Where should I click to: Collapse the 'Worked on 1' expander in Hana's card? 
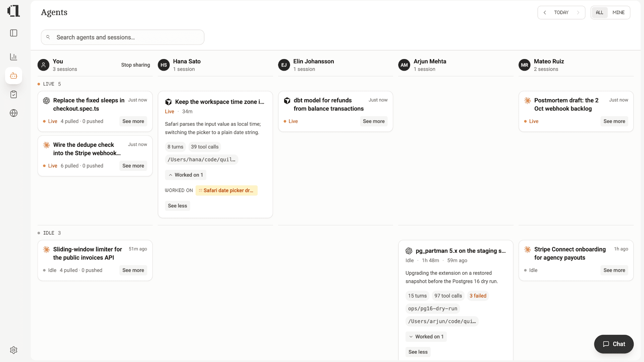[x=185, y=175]
